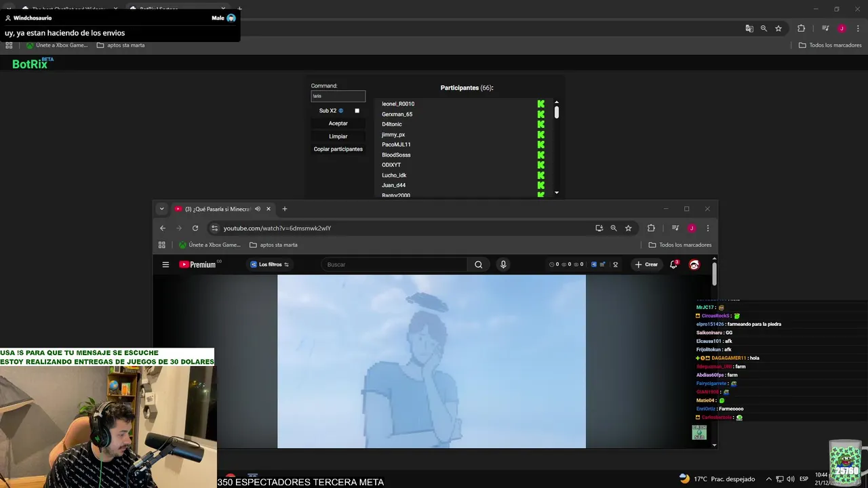Select participant Gerxman_65
The height and width of the screenshot is (488, 868).
[397, 114]
